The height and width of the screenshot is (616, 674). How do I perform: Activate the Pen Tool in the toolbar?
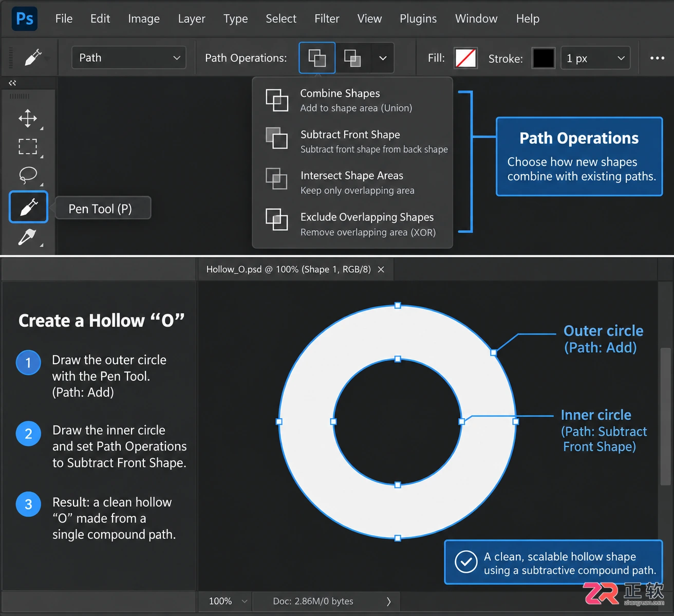click(x=28, y=207)
